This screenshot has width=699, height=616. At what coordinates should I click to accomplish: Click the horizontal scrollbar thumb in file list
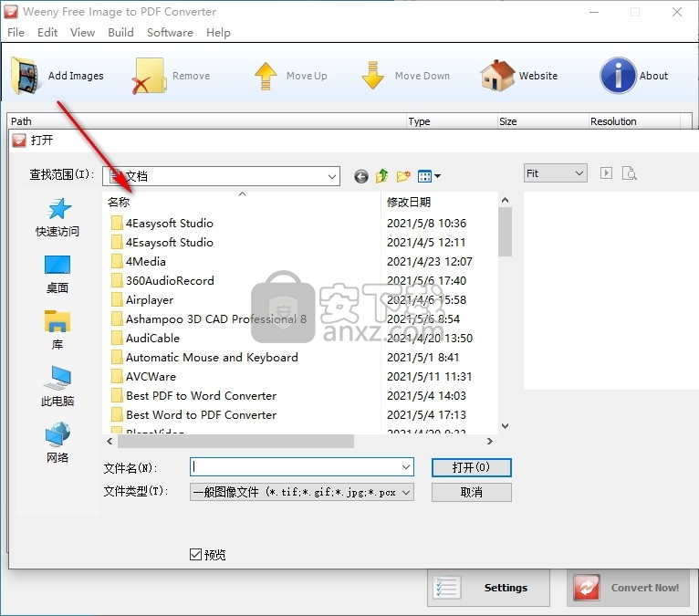[x=235, y=442]
